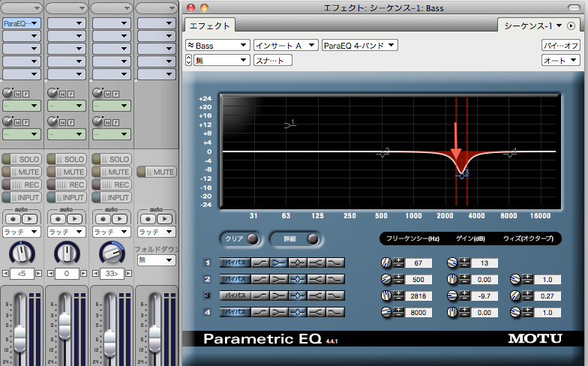588x366 pixels.
Task: Open the オート automation dropdown
Action: click(561, 60)
